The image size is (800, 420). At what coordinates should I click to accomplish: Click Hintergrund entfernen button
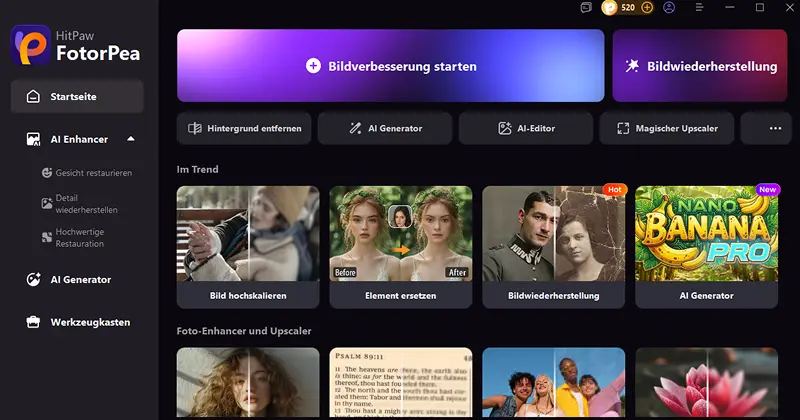tap(244, 129)
